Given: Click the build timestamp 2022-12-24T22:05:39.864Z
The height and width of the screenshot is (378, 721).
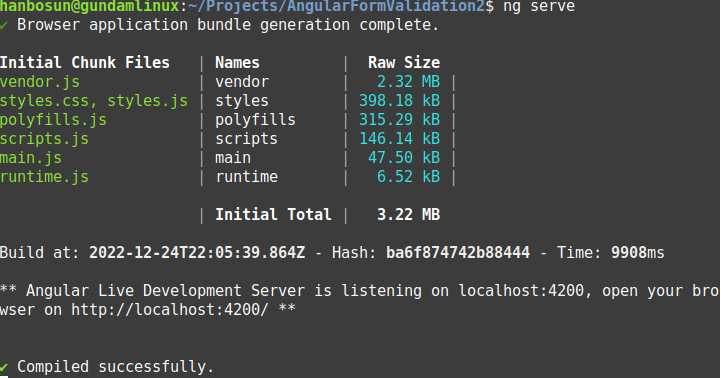Looking at the screenshot, I should 197,252.
